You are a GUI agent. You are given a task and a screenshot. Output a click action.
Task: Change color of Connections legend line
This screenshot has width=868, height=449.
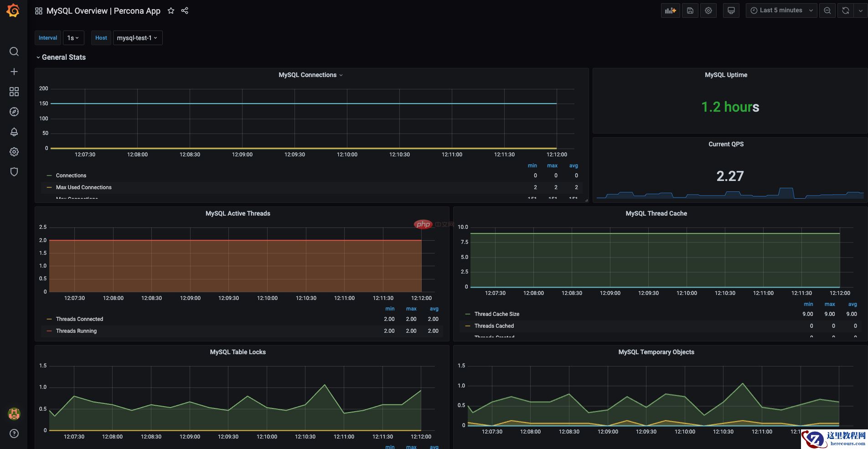tap(49, 175)
